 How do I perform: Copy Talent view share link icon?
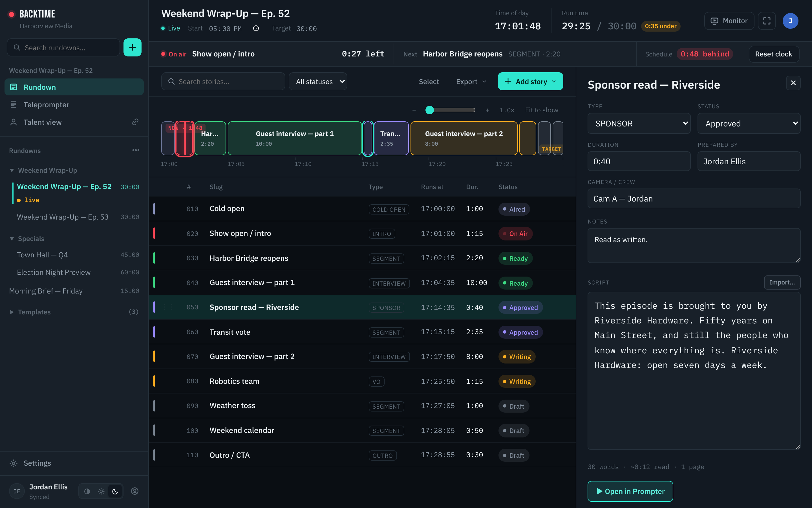click(135, 122)
